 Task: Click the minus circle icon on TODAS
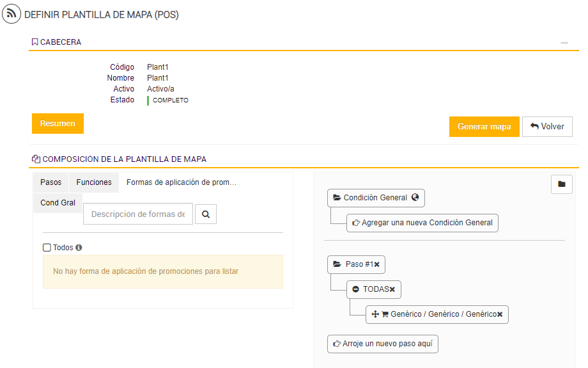pyautogui.click(x=356, y=289)
